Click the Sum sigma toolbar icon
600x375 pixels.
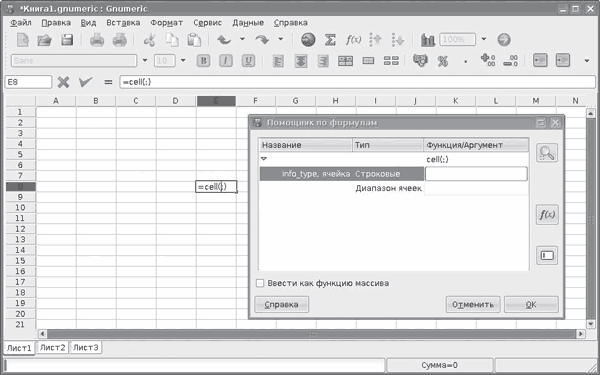[x=330, y=39]
